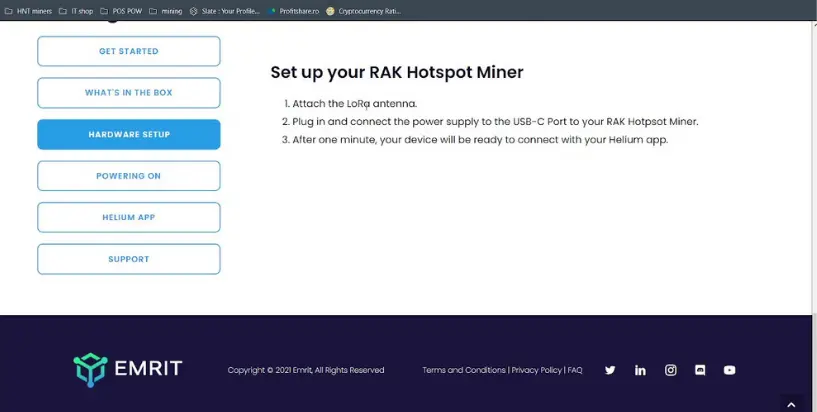Open the HNT miners bookmark folder
Screen dimensions: 817x412
[29, 11]
